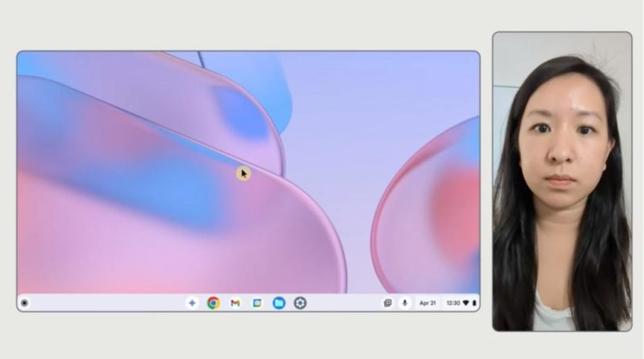Click the Wi-Fi status icon
644x359 pixels.
point(466,303)
